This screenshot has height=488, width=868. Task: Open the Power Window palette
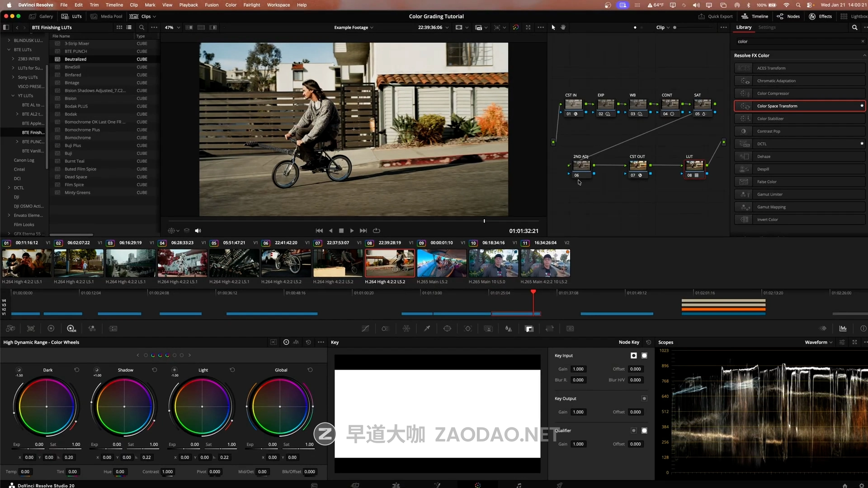tap(447, 328)
